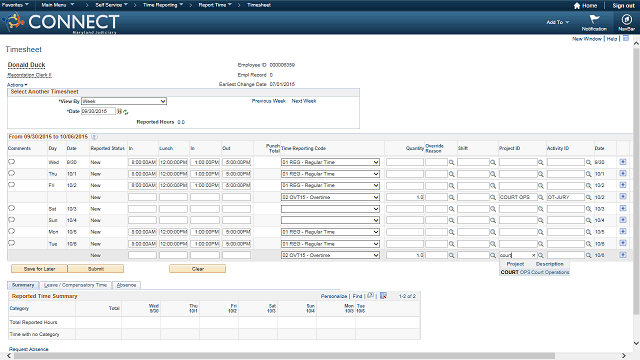Open the View By Week dropdown
This screenshot has width=640, height=360.
coord(124,101)
